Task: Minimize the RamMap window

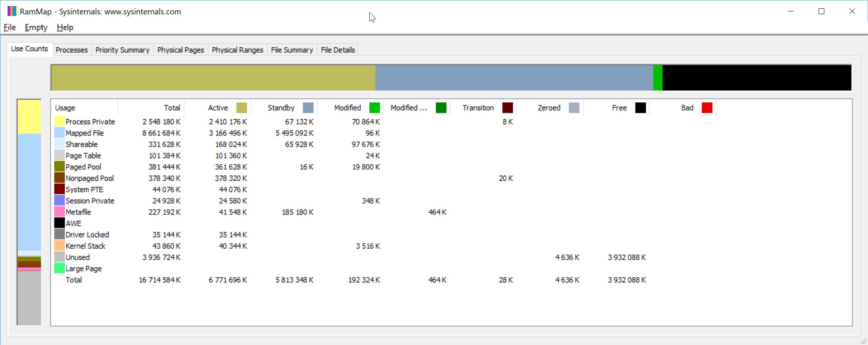Action: 791,11
